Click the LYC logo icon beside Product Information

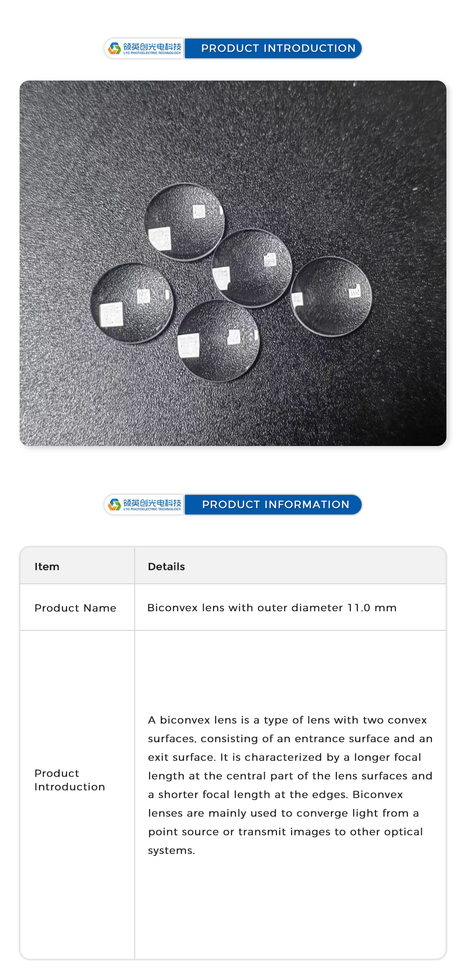click(114, 505)
